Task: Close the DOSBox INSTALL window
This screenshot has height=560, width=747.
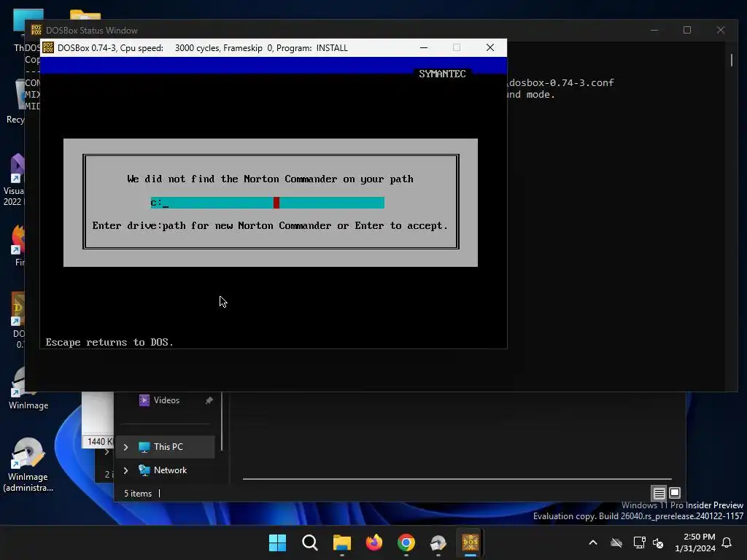Action: [489, 47]
